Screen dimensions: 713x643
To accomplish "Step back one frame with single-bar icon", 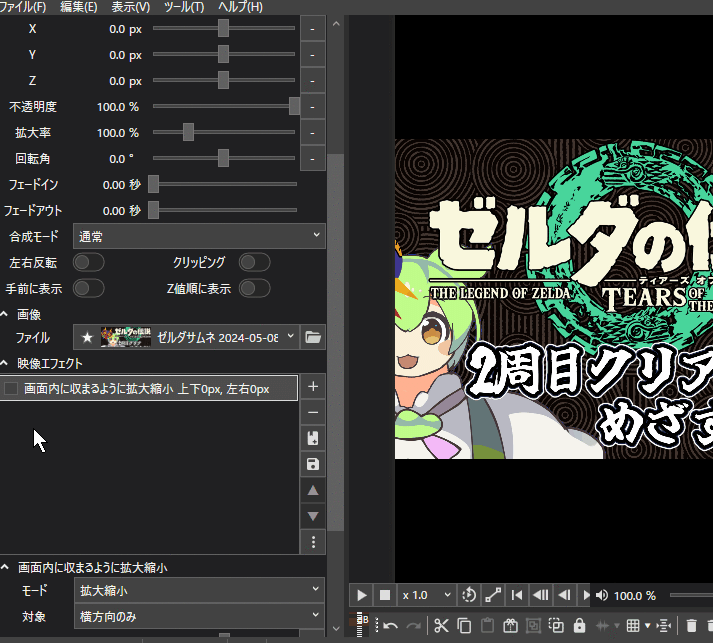I will (564, 595).
